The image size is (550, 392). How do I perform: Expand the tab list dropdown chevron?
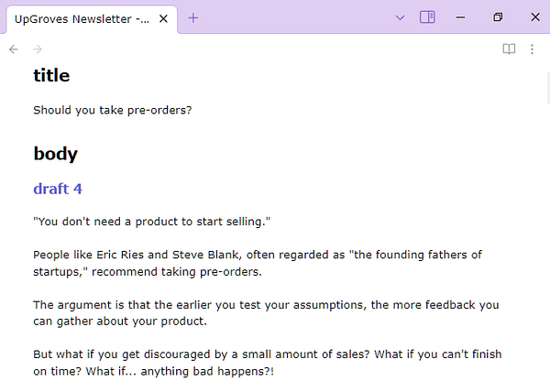(400, 17)
